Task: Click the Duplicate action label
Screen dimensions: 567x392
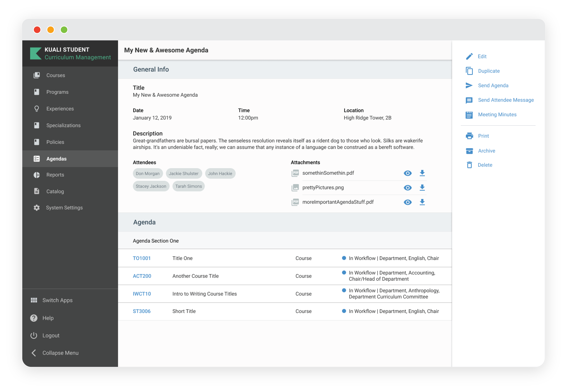Action: 489,71
